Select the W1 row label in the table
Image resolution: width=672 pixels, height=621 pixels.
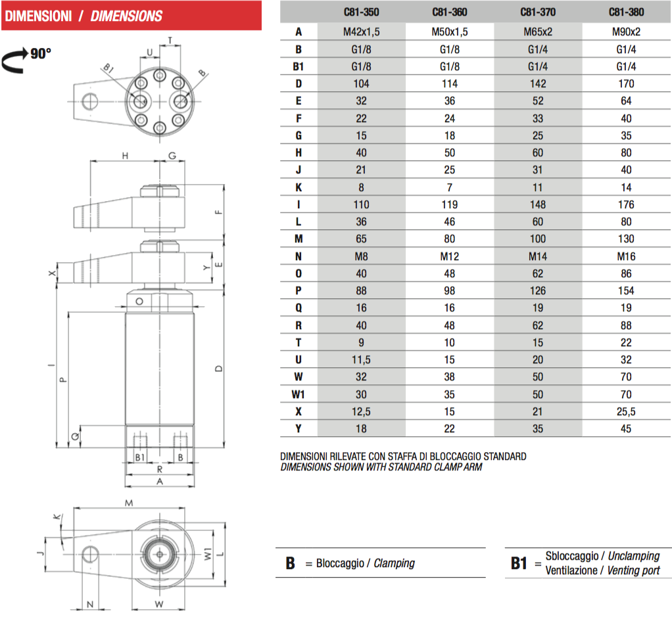coord(299,394)
